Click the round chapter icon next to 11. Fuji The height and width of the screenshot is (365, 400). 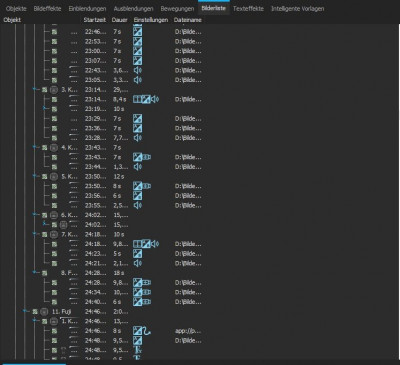coord(44,312)
